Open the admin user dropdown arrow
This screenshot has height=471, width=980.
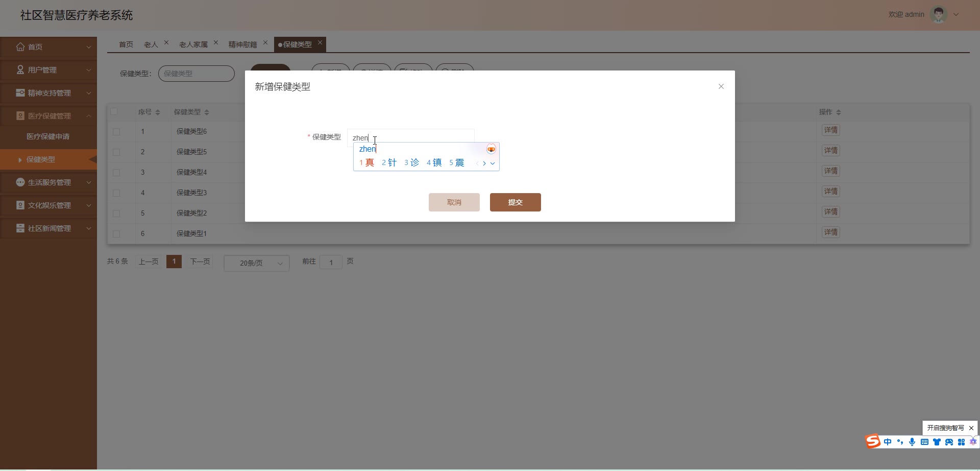[956, 15]
